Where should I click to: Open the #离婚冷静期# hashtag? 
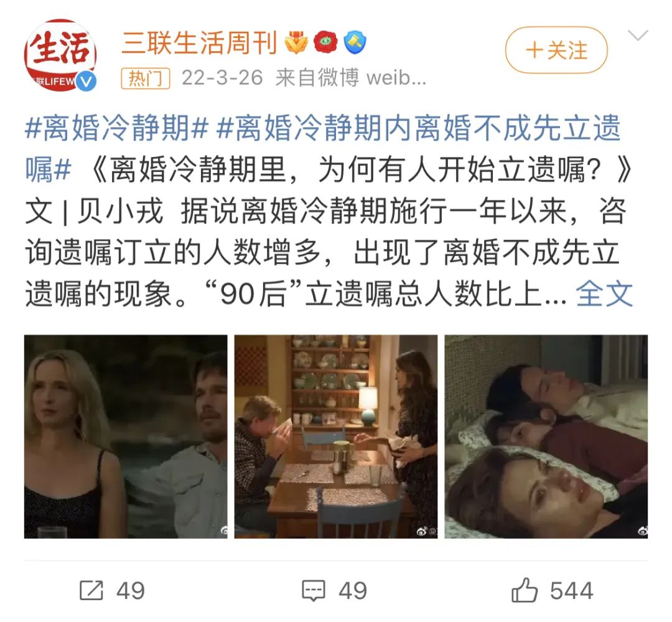point(117,128)
